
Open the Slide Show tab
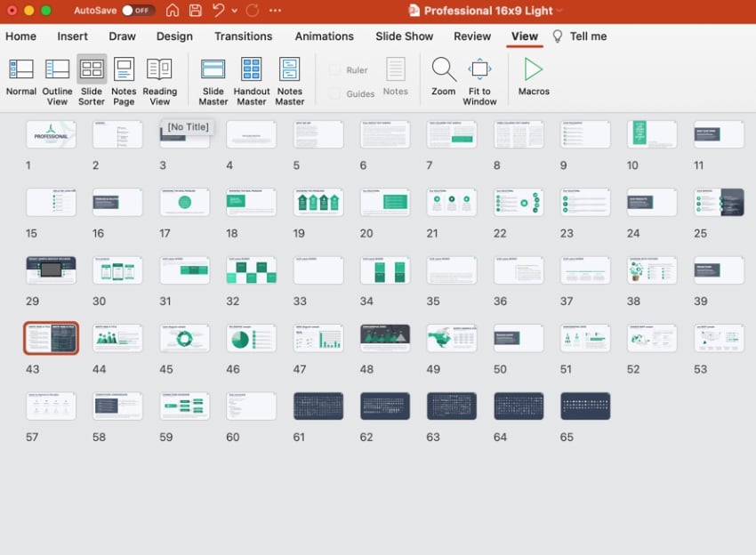404,36
